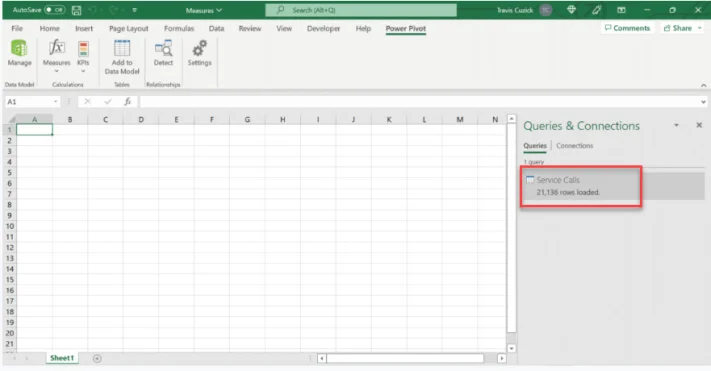Add a new sheet with the plus button
The width and height of the screenshot is (711, 371).
97,358
